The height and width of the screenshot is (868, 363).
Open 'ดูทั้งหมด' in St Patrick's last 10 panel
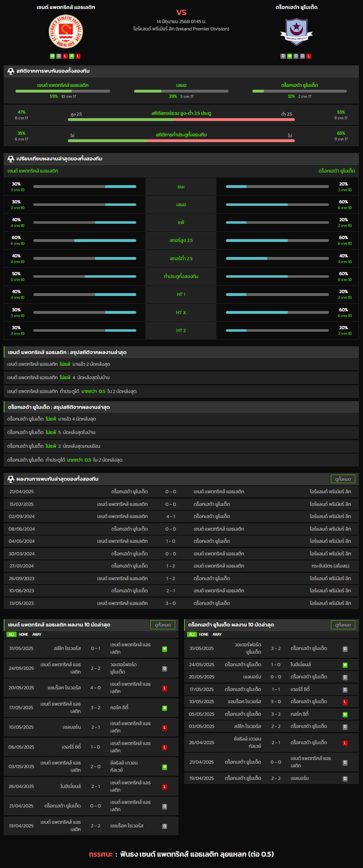(163, 625)
